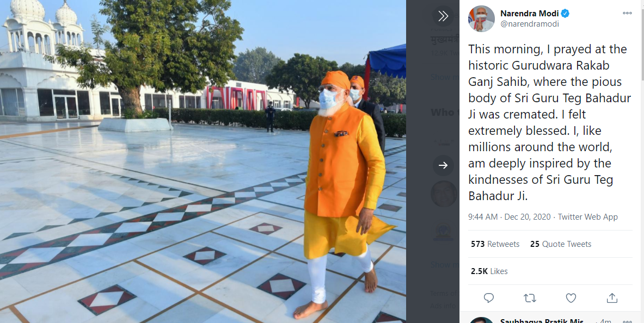Open the 9:44 AM Dec 20, 2020 timestamp
The width and height of the screenshot is (644, 323).
click(510, 217)
